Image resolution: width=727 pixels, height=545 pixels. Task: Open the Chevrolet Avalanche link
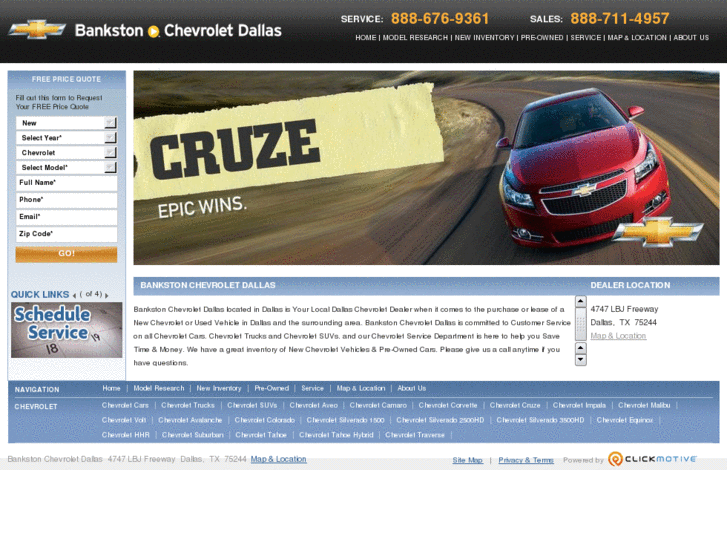pyautogui.click(x=190, y=420)
